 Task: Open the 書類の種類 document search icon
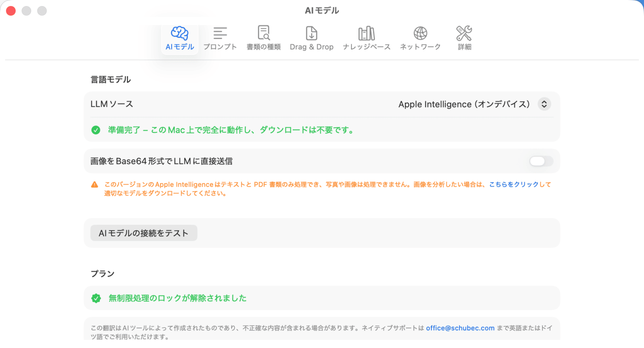pyautogui.click(x=264, y=33)
